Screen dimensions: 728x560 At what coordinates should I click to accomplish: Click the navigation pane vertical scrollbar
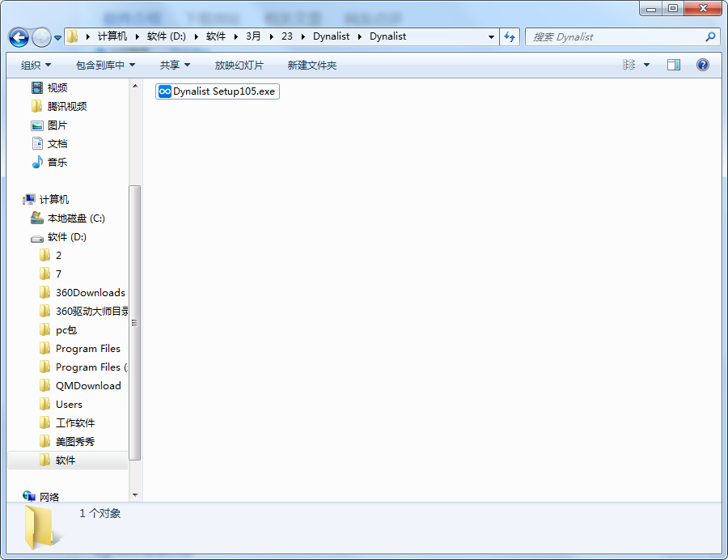coord(135,324)
